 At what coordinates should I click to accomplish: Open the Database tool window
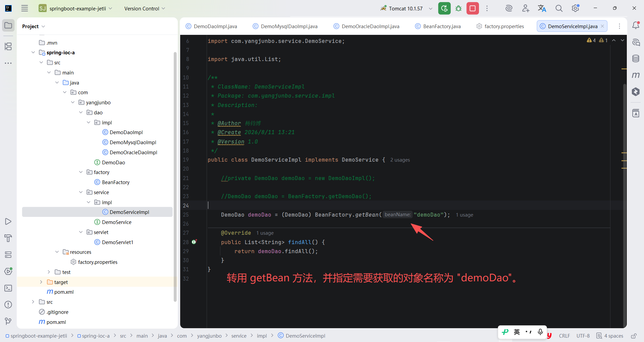click(636, 59)
